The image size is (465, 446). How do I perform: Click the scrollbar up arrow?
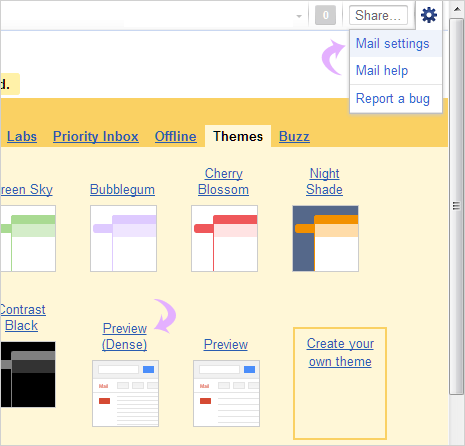[x=457, y=9]
